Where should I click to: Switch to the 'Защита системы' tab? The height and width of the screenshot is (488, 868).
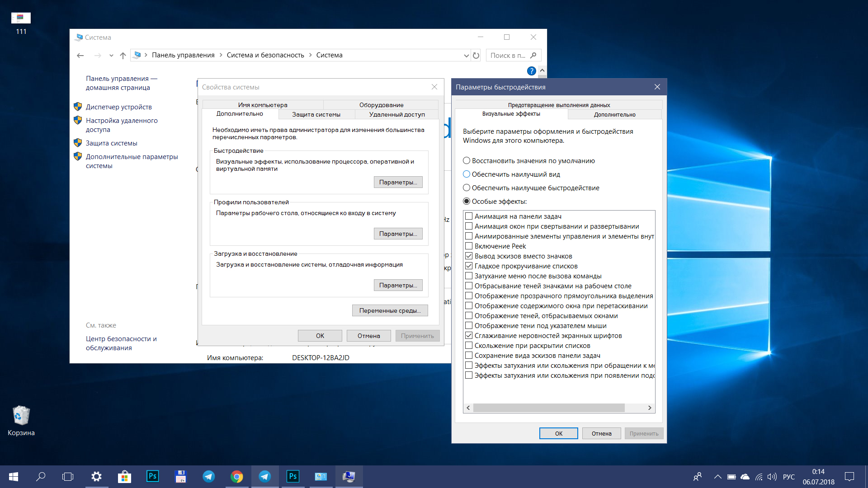[x=316, y=114]
